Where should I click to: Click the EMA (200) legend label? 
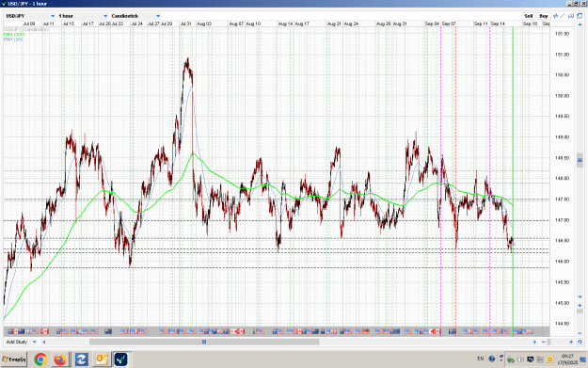point(14,34)
